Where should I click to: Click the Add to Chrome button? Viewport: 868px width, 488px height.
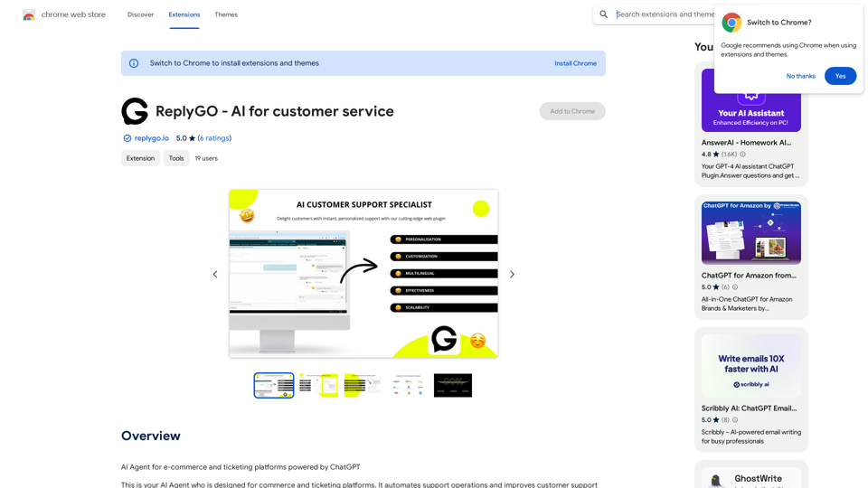click(x=572, y=111)
